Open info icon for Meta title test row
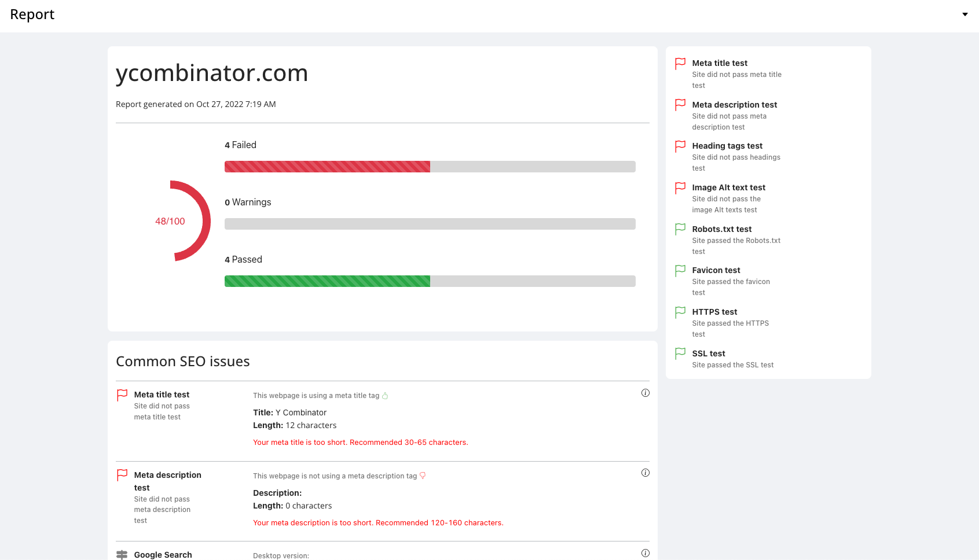 pos(646,393)
